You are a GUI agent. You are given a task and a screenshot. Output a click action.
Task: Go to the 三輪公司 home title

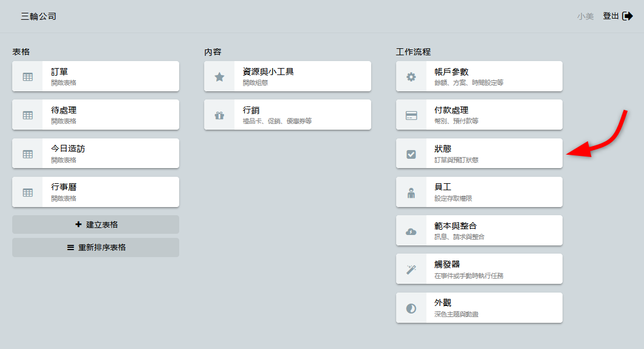coord(38,16)
